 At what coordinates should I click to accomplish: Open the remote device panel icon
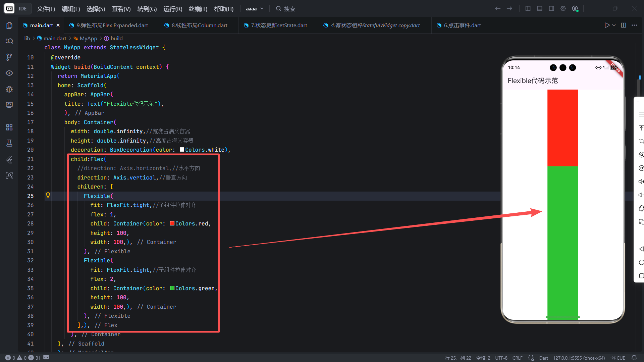(9, 105)
